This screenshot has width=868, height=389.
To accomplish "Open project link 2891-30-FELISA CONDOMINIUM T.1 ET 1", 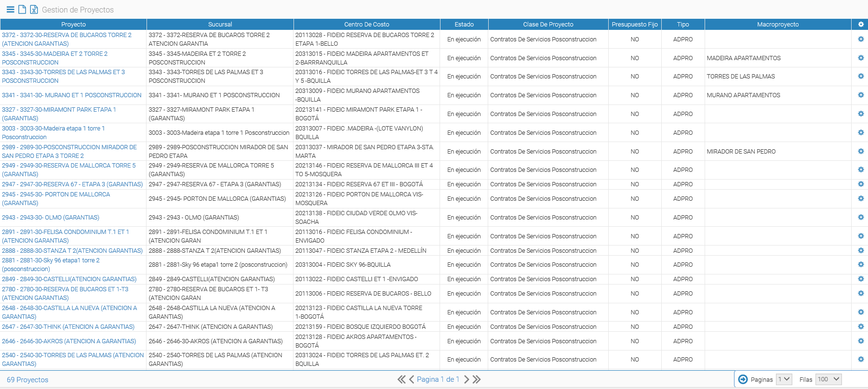I will [66, 236].
